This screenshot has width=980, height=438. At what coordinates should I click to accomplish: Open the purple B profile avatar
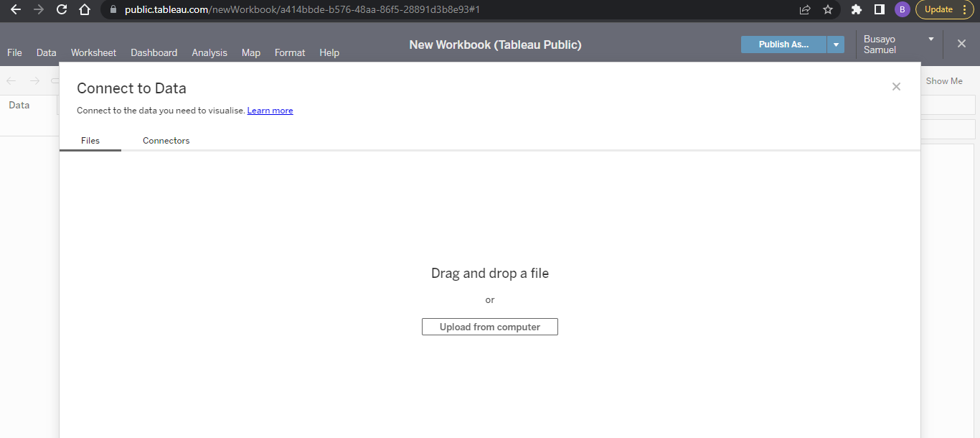tap(902, 9)
